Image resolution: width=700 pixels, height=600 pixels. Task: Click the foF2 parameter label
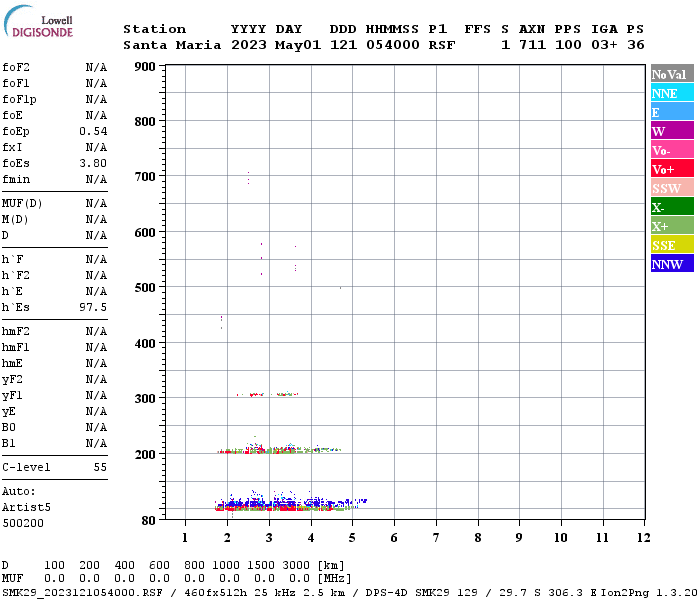pos(16,67)
